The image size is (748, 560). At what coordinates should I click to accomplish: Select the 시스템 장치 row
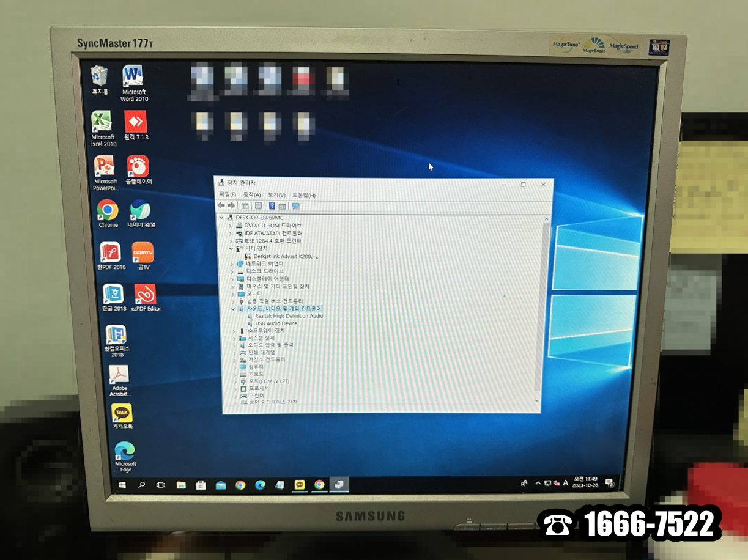coord(257,338)
